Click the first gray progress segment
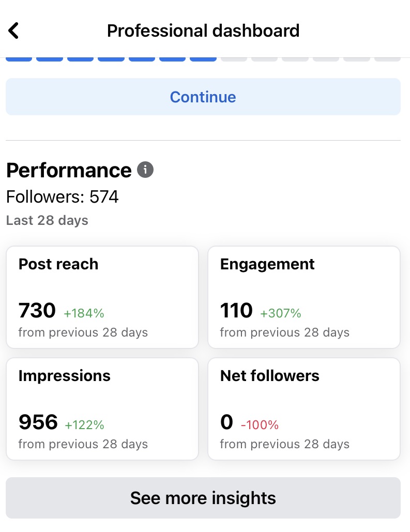Image resolution: width=410 pixels, height=532 pixels. click(x=234, y=59)
